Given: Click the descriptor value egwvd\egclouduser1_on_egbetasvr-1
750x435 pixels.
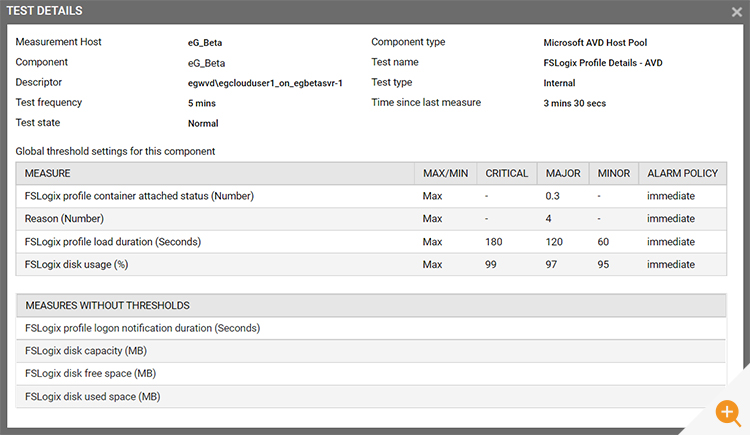Looking at the screenshot, I should [265, 83].
